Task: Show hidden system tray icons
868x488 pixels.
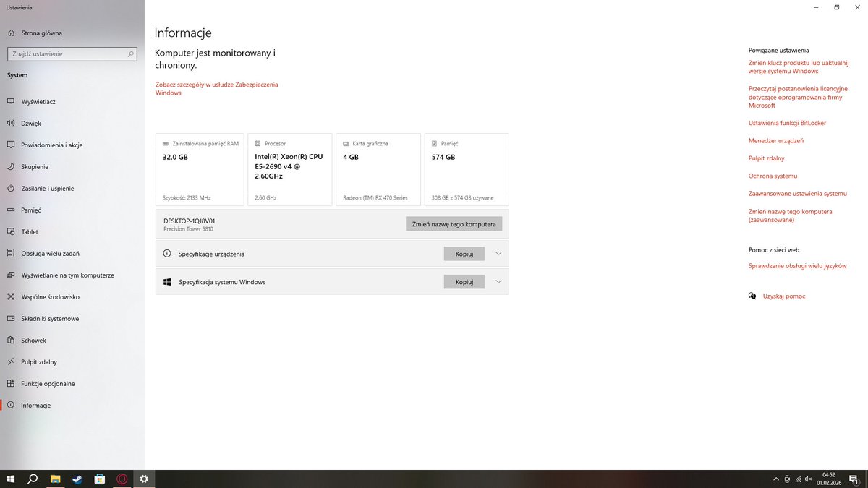Action: tap(776, 479)
